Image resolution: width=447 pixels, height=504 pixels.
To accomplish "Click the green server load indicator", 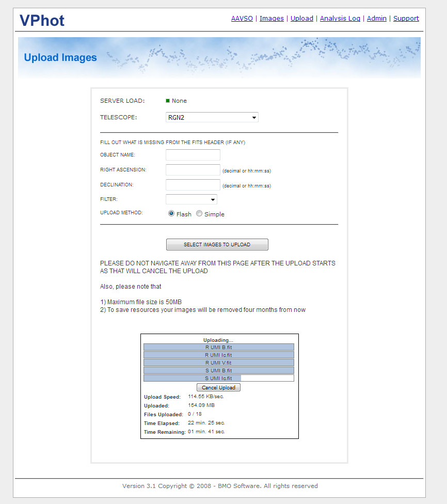I will point(168,101).
